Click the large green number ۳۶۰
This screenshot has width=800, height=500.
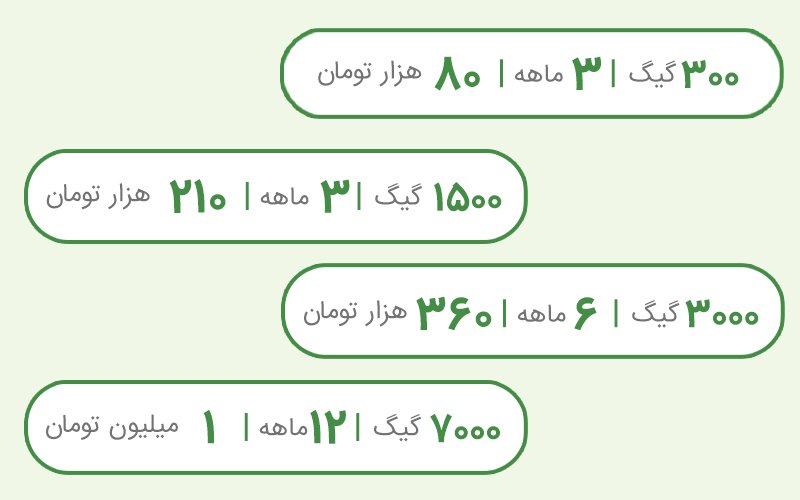tap(455, 313)
